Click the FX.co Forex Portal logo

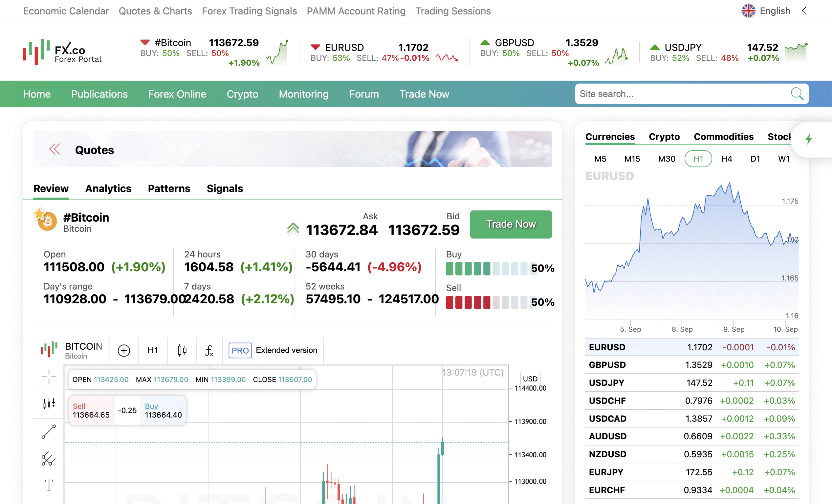(62, 52)
